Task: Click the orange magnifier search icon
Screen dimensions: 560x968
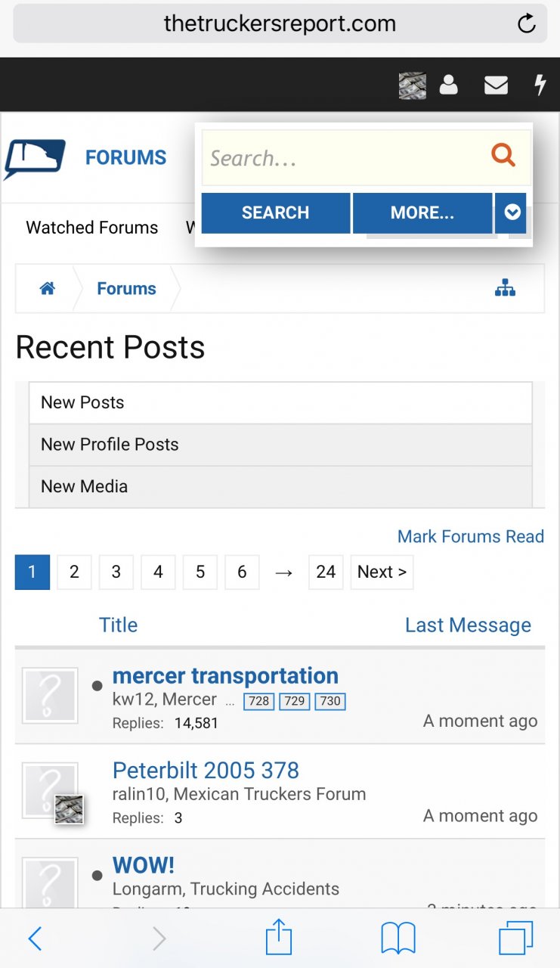Action: tap(503, 156)
